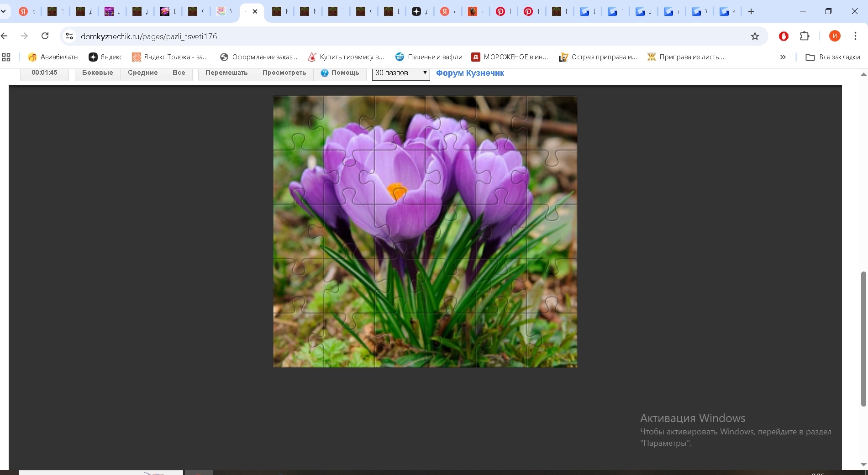Click the scrollbar down arrow
The height and width of the screenshot is (475, 868).
point(863,465)
